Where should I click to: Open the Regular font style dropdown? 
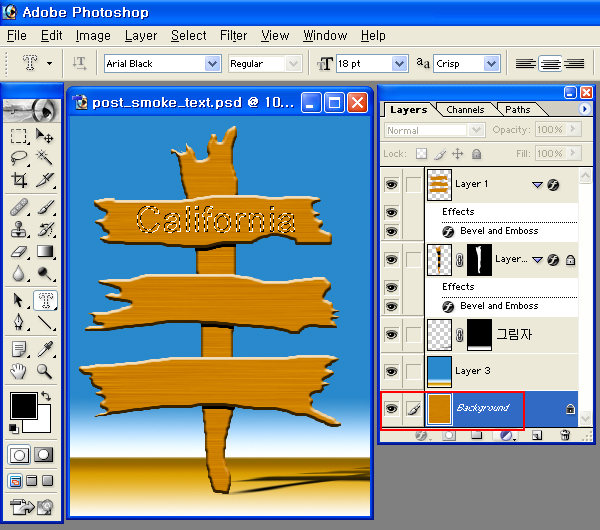click(x=293, y=64)
